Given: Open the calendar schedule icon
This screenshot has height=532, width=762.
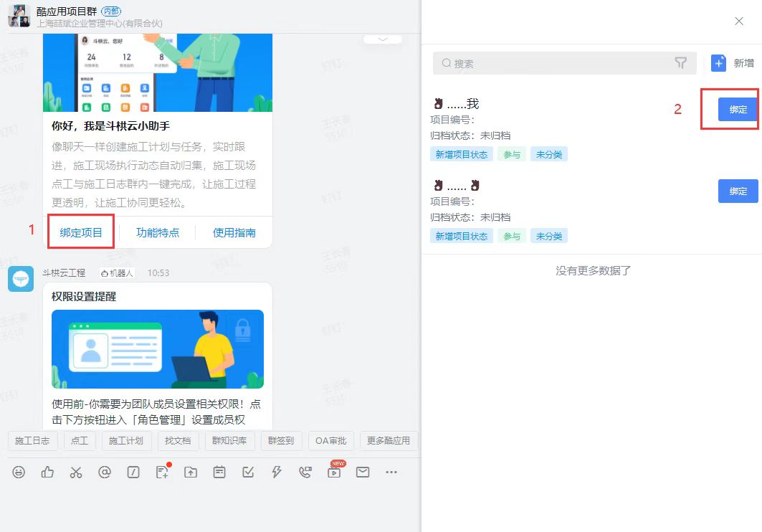Looking at the screenshot, I should pos(219,472).
